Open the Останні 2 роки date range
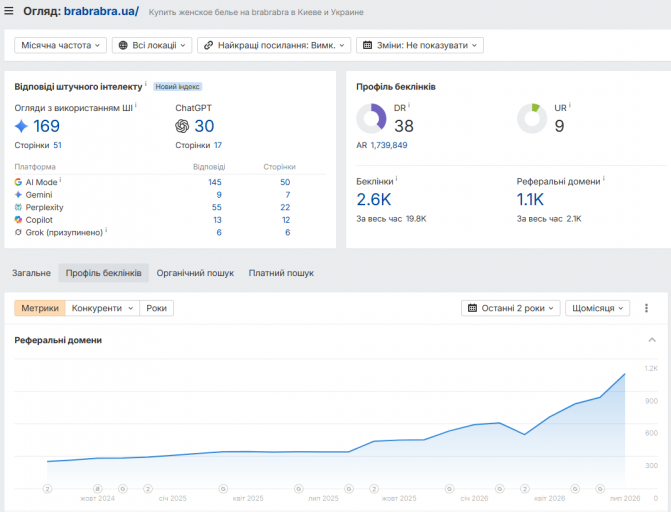This screenshot has width=671, height=512. pyautogui.click(x=511, y=308)
